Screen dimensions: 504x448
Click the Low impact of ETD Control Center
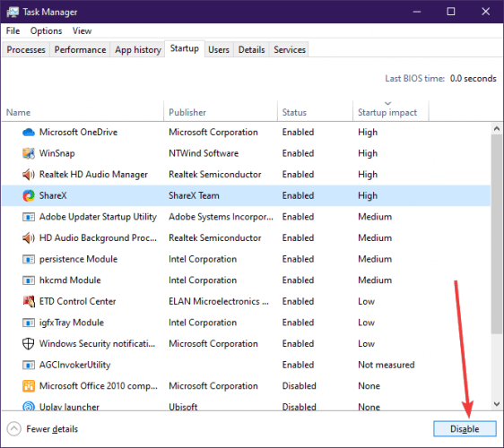(367, 301)
